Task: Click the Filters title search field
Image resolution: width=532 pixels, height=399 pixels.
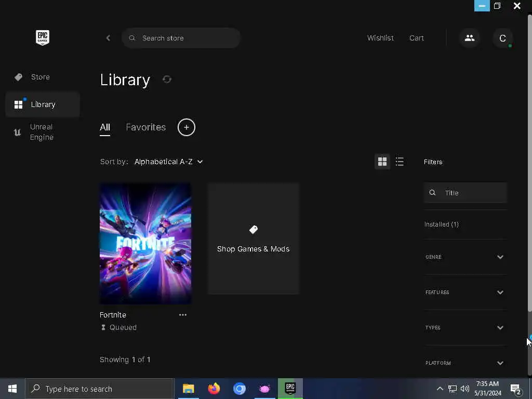Action: tap(465, 193)
